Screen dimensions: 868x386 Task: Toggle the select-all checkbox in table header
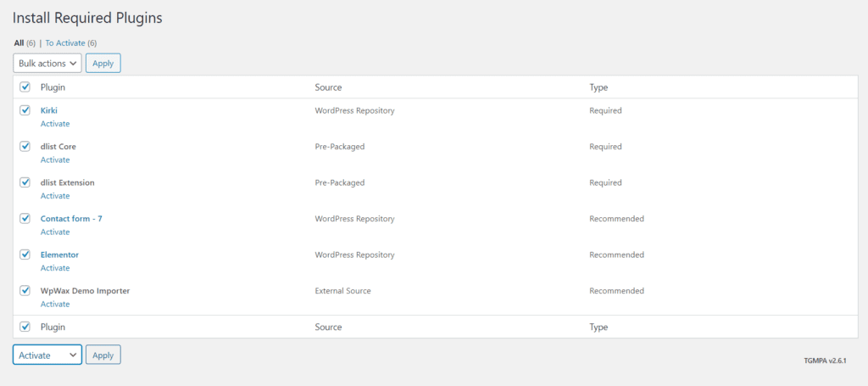click(25, 87)
